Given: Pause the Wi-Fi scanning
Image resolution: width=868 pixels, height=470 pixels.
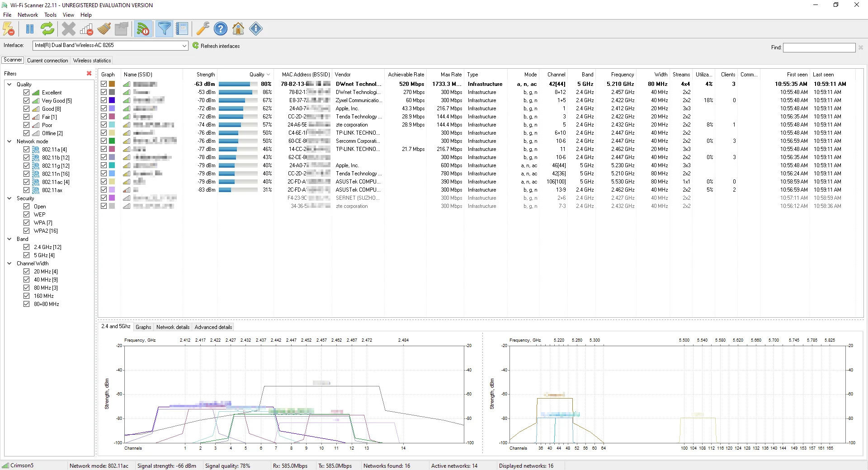Looking at the screenshot, I should click(x=29, y=28).
